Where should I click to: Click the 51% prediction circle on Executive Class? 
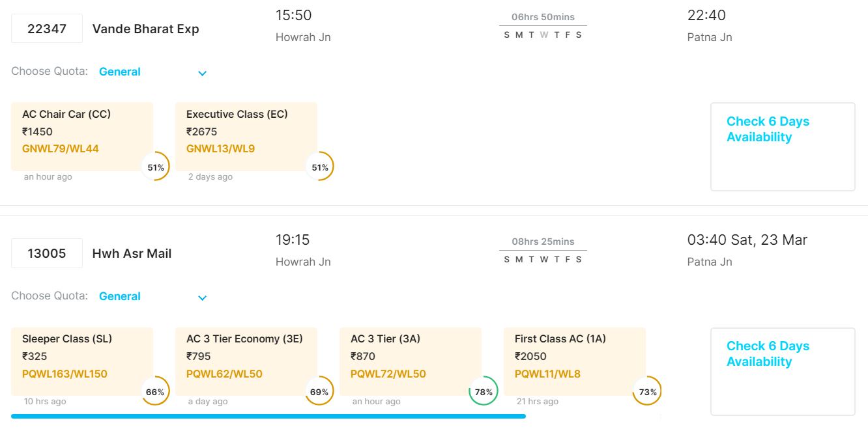click(320, 167)
